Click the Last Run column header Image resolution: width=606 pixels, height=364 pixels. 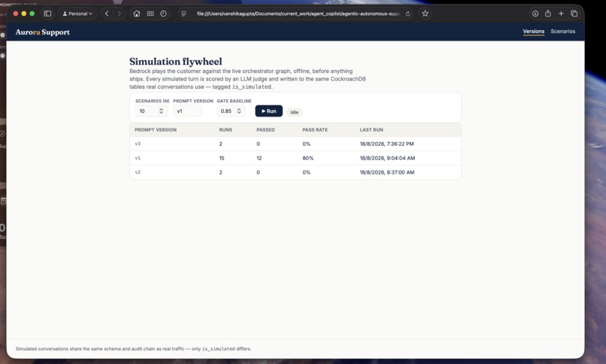pyautogui.click(x=371, y=130)
